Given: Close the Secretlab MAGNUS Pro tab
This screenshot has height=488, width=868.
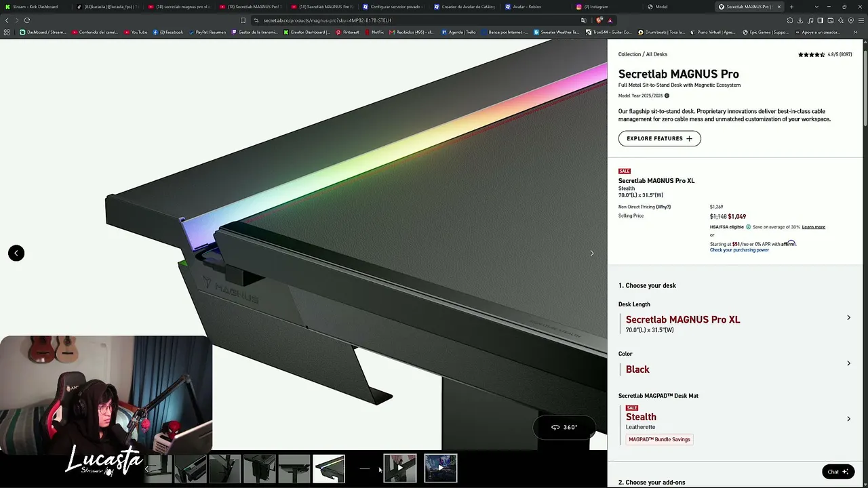Looking at the screenshot, I should 779,7.
